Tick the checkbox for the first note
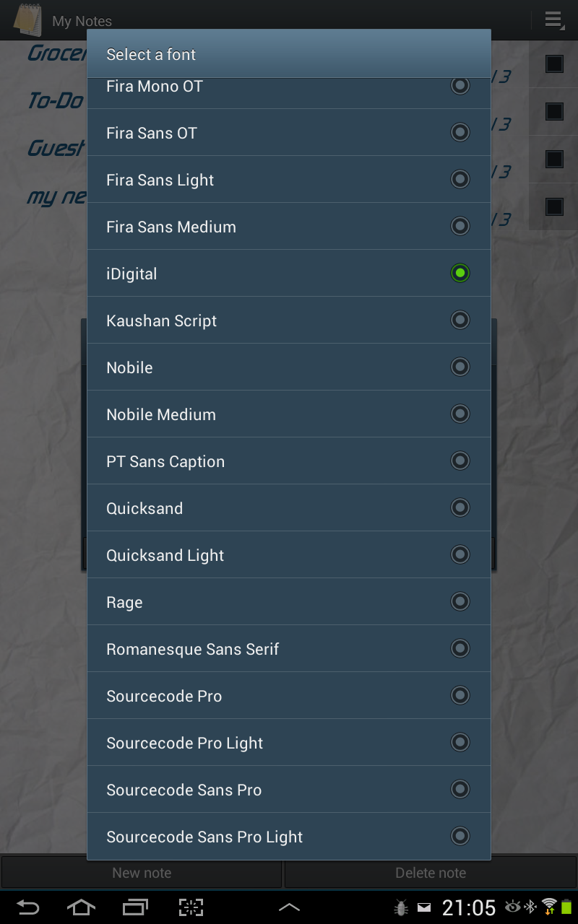This screenshot has height=924, width=578. click(554, 64)
